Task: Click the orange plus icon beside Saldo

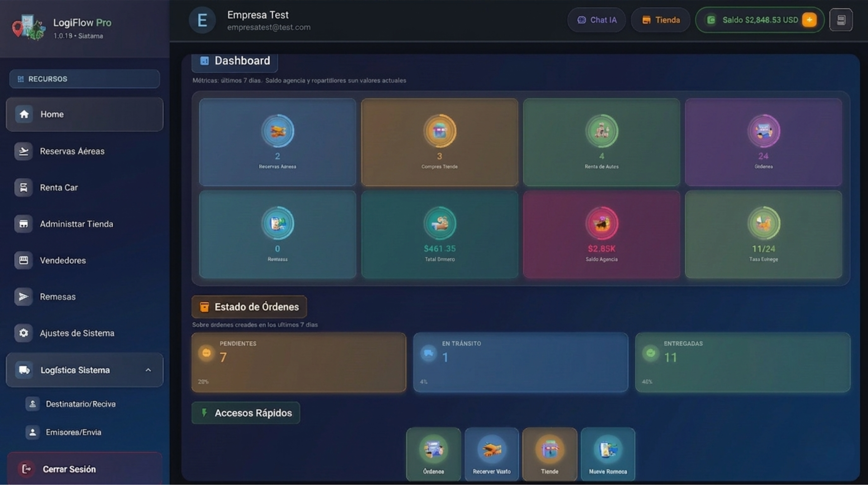Action: coord(809,20)
